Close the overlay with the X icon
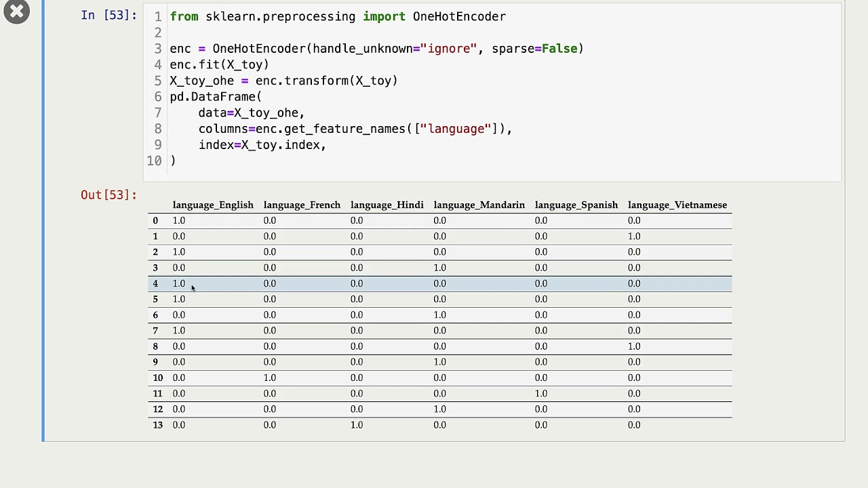This screenshot has width=868, height=488. point(16,12)
